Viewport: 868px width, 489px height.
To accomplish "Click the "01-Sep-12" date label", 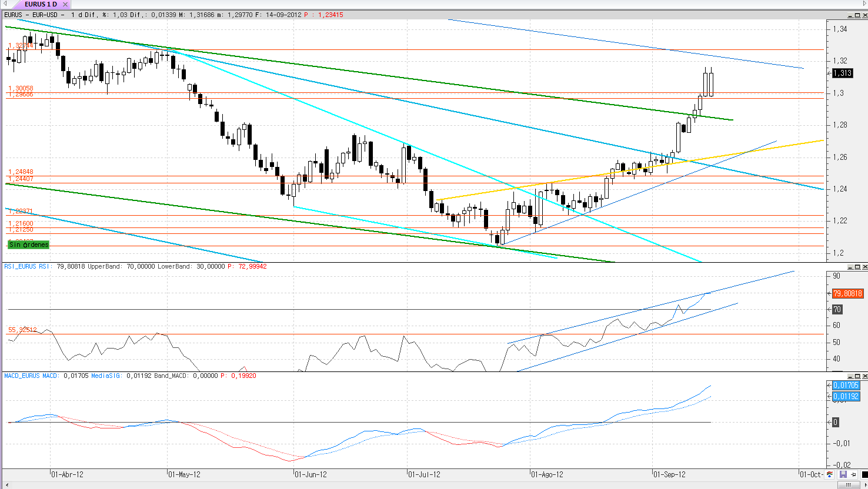I will pyautogui.click(x=669, y=474).
